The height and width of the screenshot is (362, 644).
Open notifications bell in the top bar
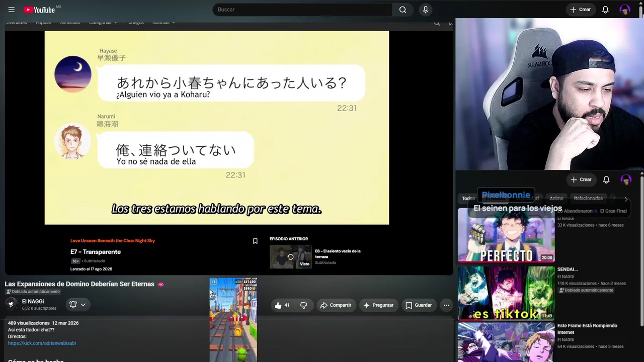coord(605,10)
